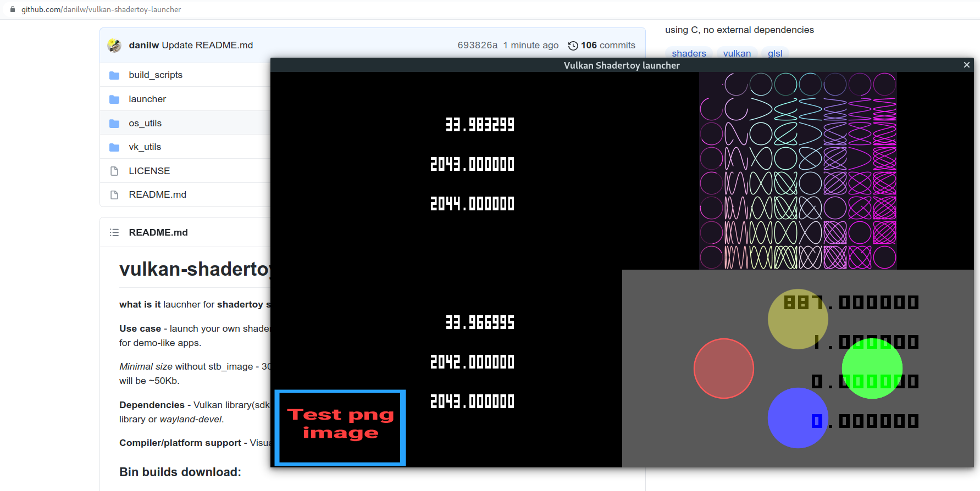
Task: Click the browser address bar lock icon
Action: point(13,9)
